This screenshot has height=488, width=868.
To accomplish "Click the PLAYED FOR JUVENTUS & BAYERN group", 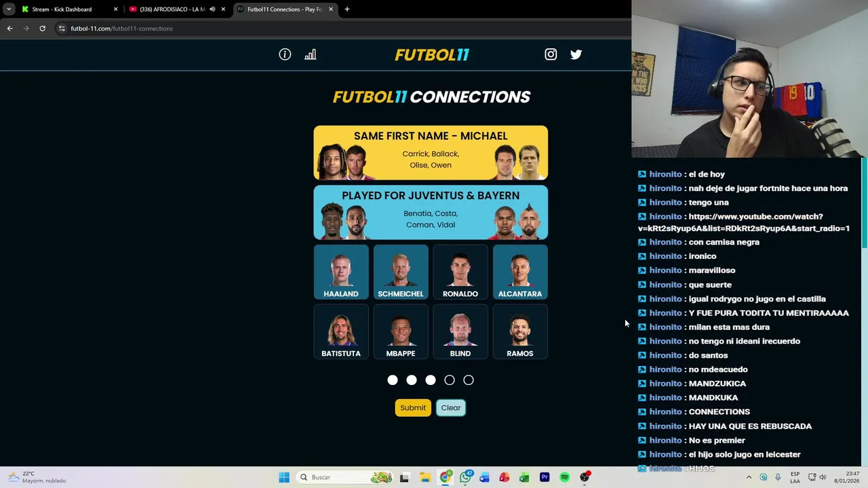I will point(431,212).
